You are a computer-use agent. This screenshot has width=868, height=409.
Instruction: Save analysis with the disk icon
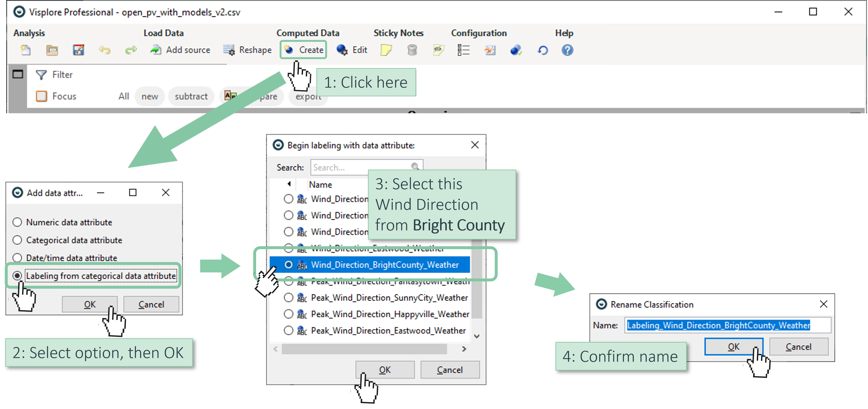(78, 50)
